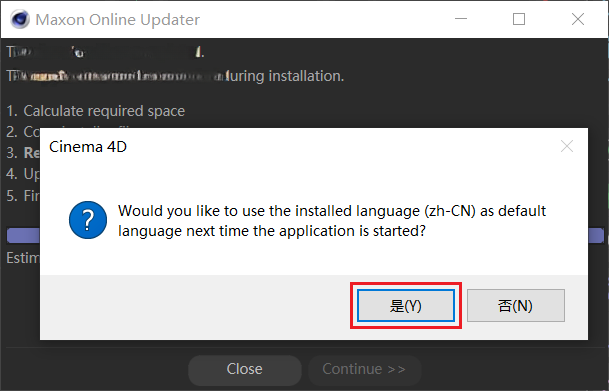Click the blue question mark icon

click(x=88, y=220)
